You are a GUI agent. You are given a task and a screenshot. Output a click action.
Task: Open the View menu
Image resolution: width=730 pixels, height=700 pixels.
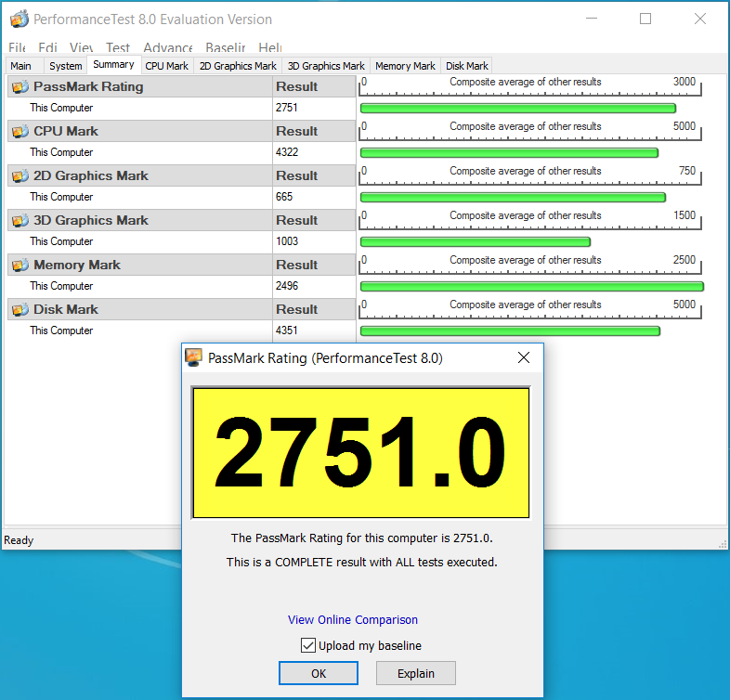[x=82, y=47]
